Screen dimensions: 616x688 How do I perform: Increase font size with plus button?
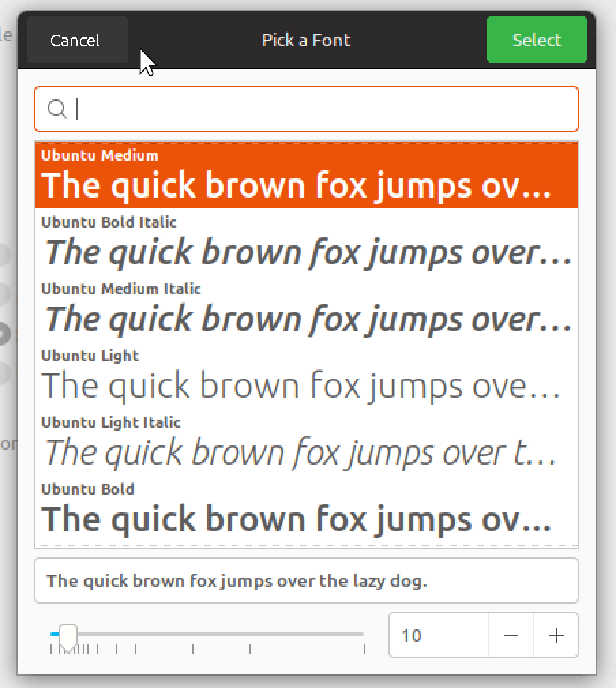[x=556, y=636]
